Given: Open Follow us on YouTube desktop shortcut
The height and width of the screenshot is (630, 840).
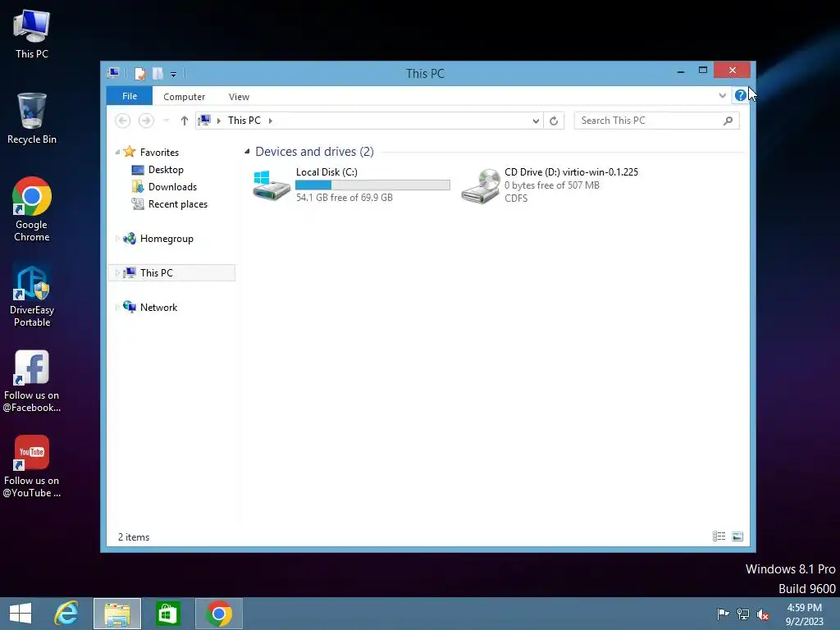Looking at the screenshot, I should 32,467.
